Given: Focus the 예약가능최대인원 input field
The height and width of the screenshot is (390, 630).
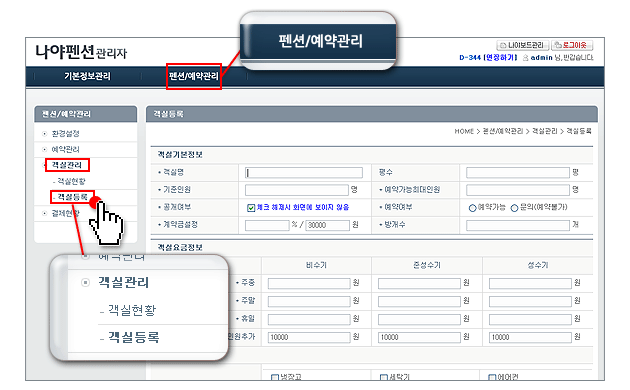Looking at the screenshot, I should 518,190.
